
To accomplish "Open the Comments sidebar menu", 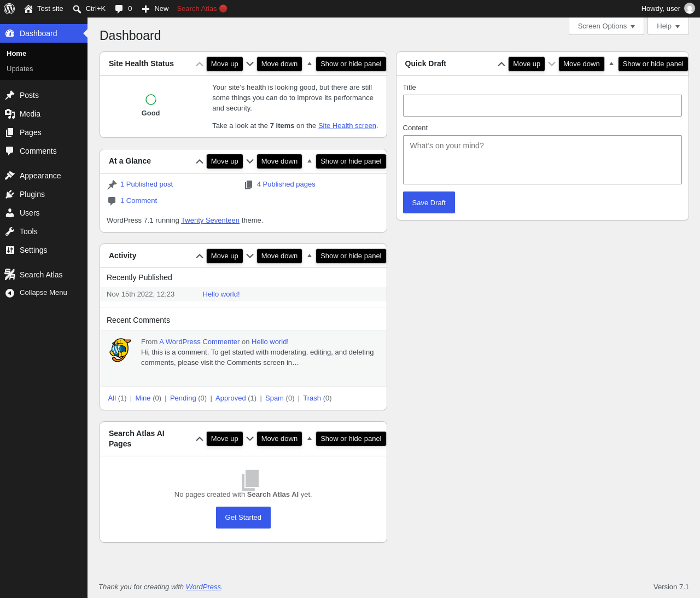I will (44, 151).
